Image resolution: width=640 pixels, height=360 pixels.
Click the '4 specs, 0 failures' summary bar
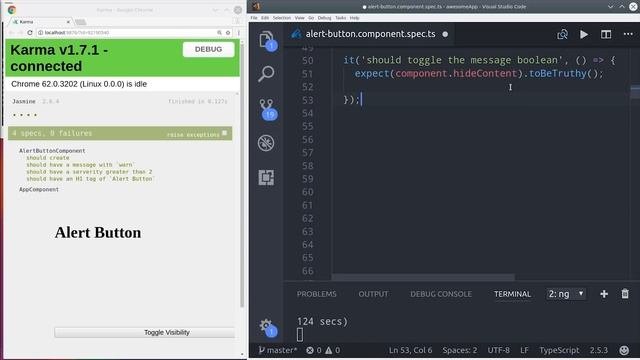120,133
